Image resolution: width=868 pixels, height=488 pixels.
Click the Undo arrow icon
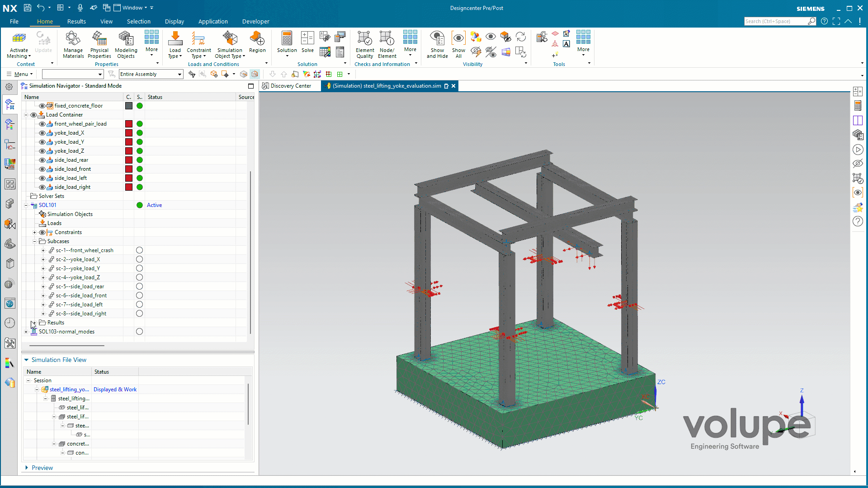tap(41, 8)
